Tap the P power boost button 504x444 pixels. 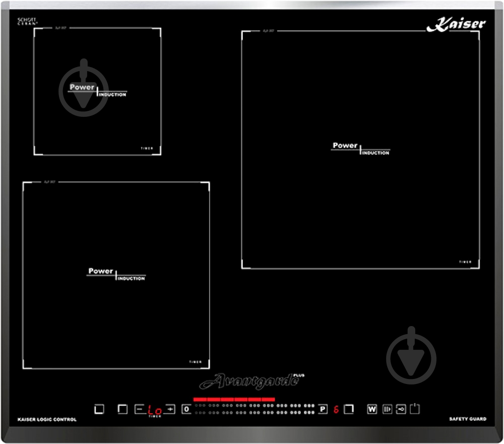(x=323, y=409)
